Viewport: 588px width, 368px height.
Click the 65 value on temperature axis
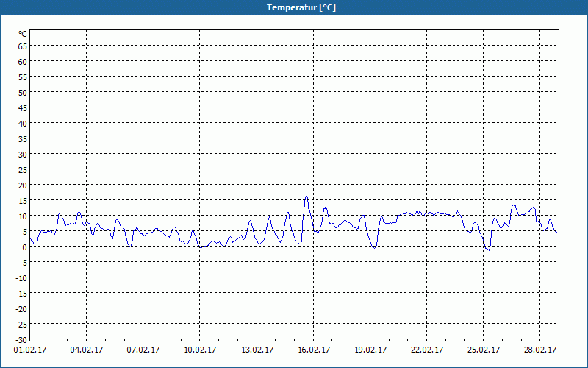23,46
